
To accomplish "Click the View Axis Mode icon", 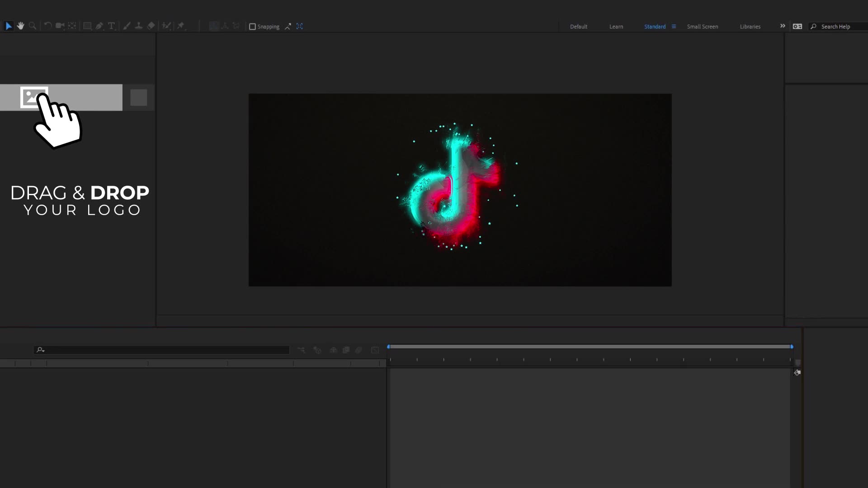I will (236, 26).
